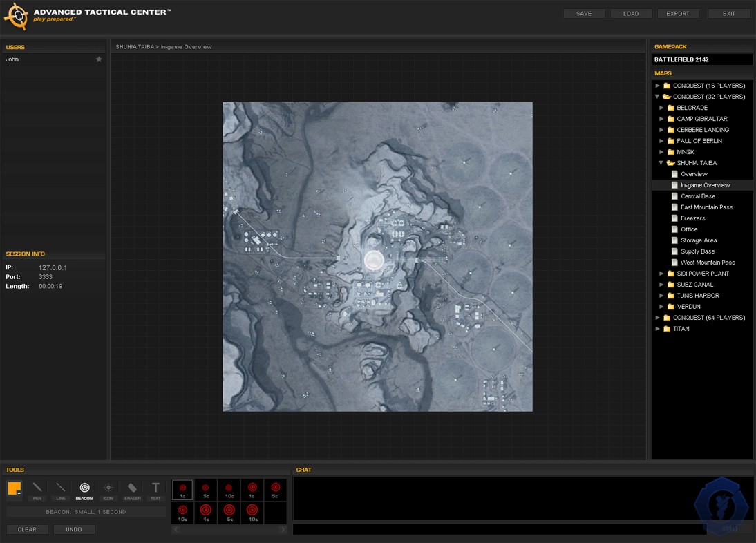The width and height of the screenshot is (756, 543).
Task: Select the medium 1-second beacon preset
Action: (x=252, y=490)
